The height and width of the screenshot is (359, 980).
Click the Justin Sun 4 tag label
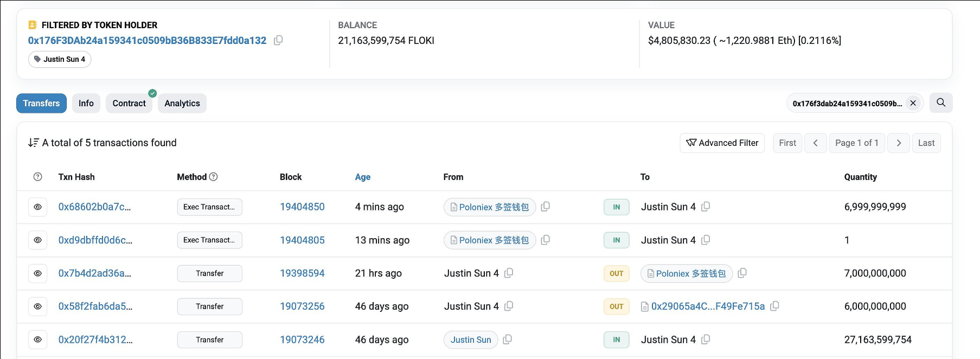[60, 59]
